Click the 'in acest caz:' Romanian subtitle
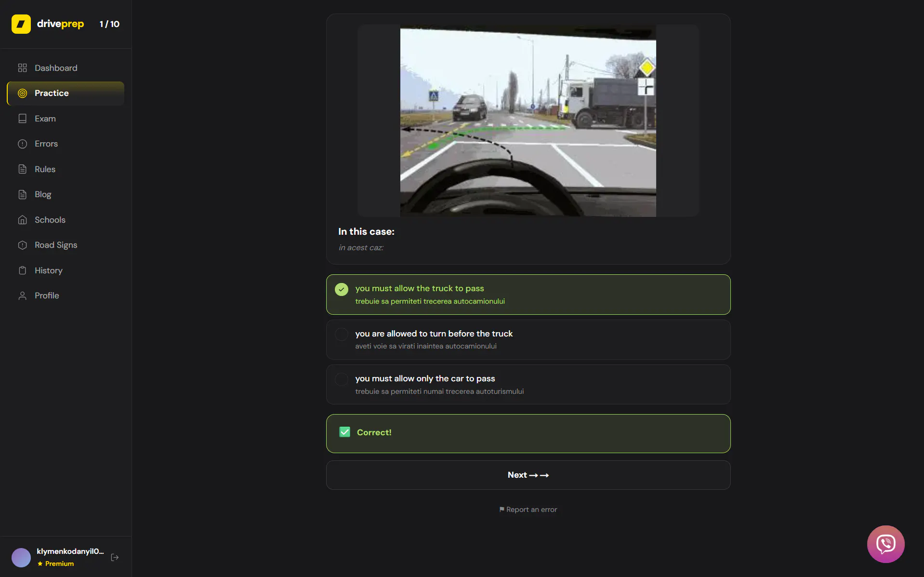The width and height of the screenshot is (924, 577). click(x=361, y=248)
